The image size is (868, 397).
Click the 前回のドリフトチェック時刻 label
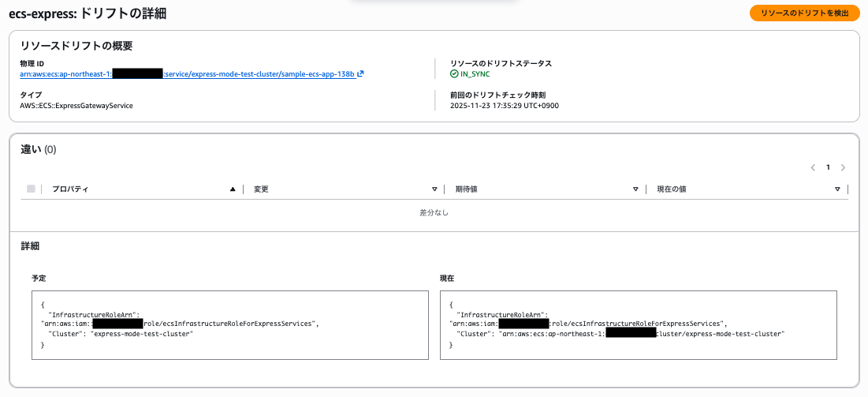coord(499,95)
